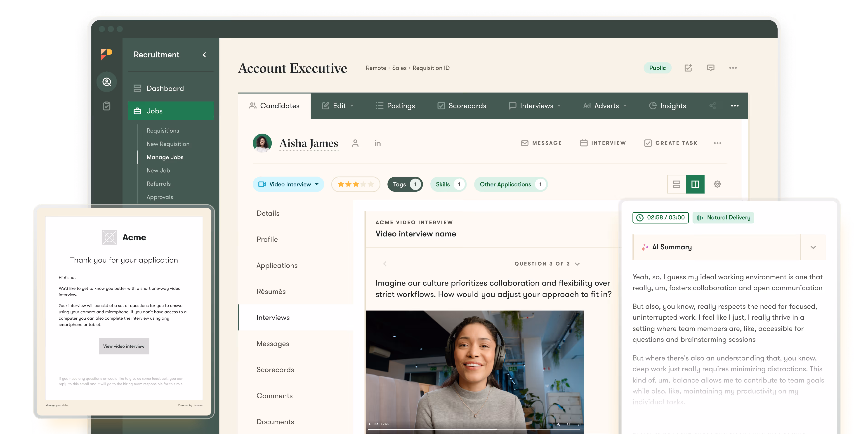The height and width of the screenshot is (434, 868).
Task: Open job comments speech bubble icon
Action: pyautogui.click(x=710, y=68)
